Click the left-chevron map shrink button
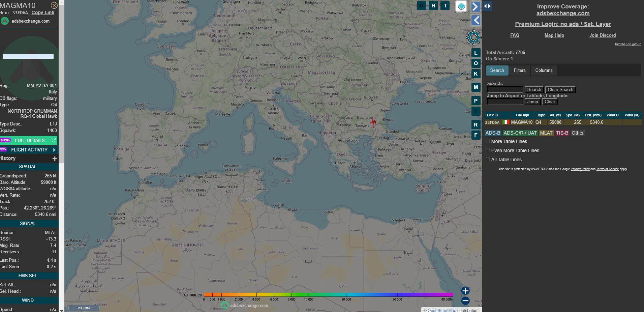 pyautogui.click(x=476, y=20)
